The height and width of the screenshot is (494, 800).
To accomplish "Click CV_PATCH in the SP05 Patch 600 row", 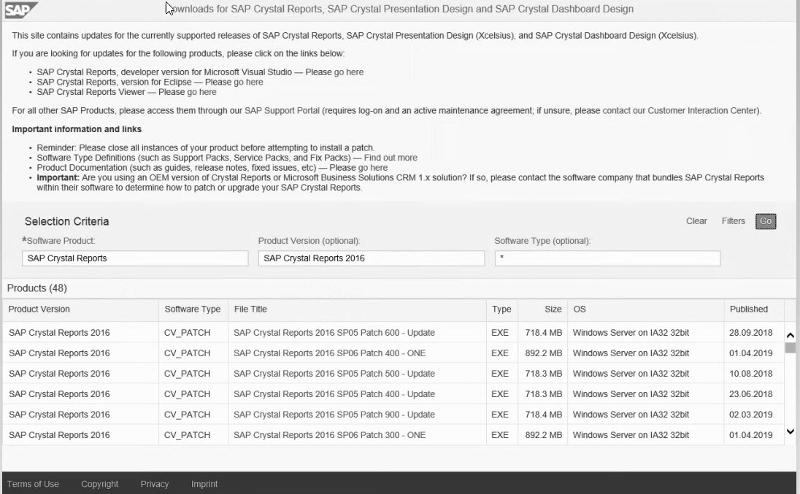I will coord(187,333).
